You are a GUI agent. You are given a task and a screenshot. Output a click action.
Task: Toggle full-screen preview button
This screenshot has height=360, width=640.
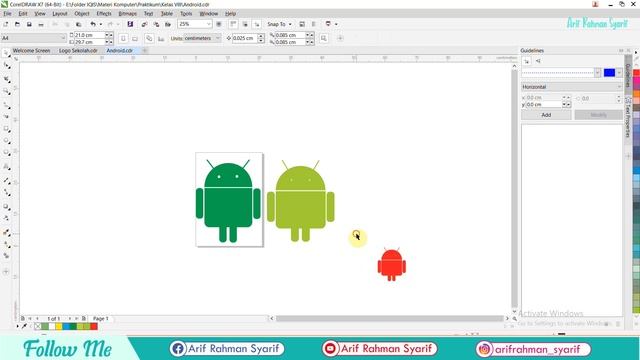point(219,24)
